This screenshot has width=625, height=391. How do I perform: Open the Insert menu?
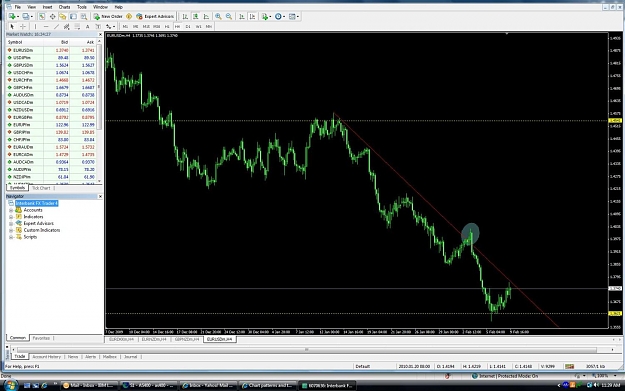click(x=47, y=7)
